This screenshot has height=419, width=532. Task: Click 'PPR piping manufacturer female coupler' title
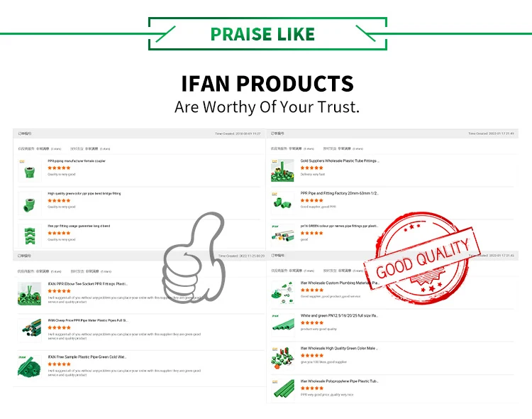point(77,161)
